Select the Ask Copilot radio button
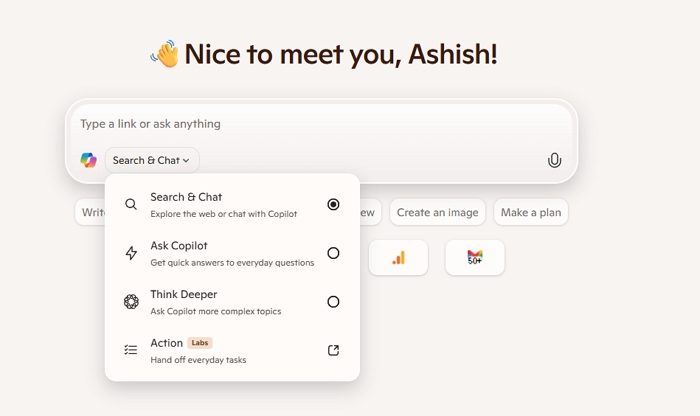The width and height of the screenshot is (700, 416). (x=333, y=253)
